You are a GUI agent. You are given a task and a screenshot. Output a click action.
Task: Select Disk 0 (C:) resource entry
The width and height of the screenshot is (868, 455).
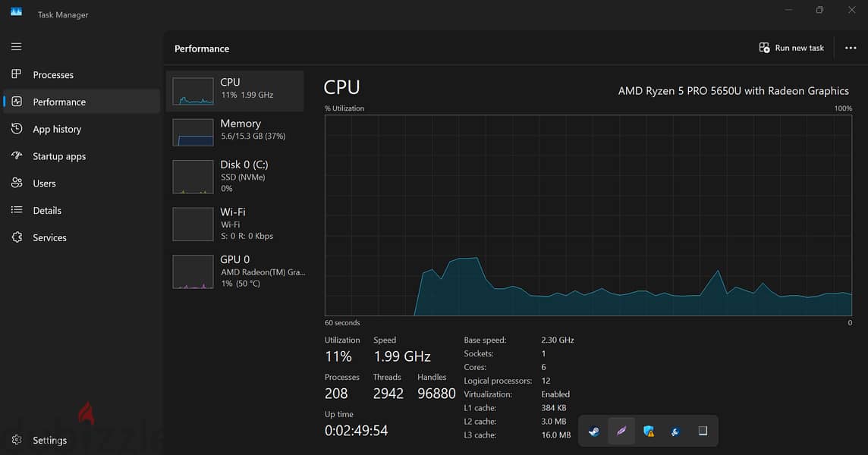(x=234, y=177)
